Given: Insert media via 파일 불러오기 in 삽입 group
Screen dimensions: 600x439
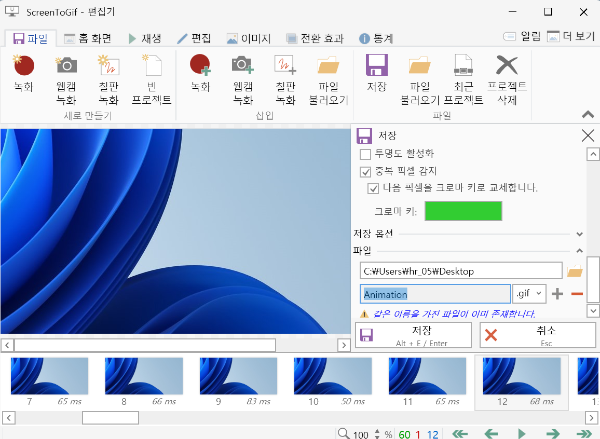Looking at the screenshot, I should click(328, 80).
